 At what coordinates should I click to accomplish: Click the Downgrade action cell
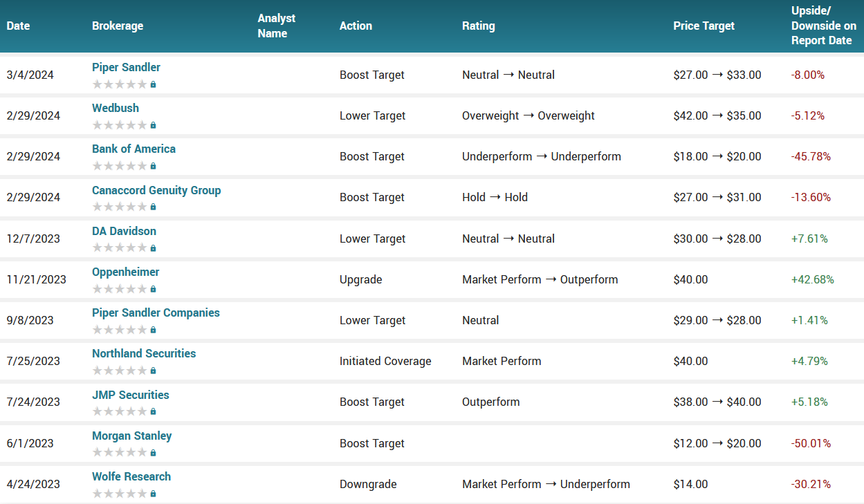pos(368,484)
